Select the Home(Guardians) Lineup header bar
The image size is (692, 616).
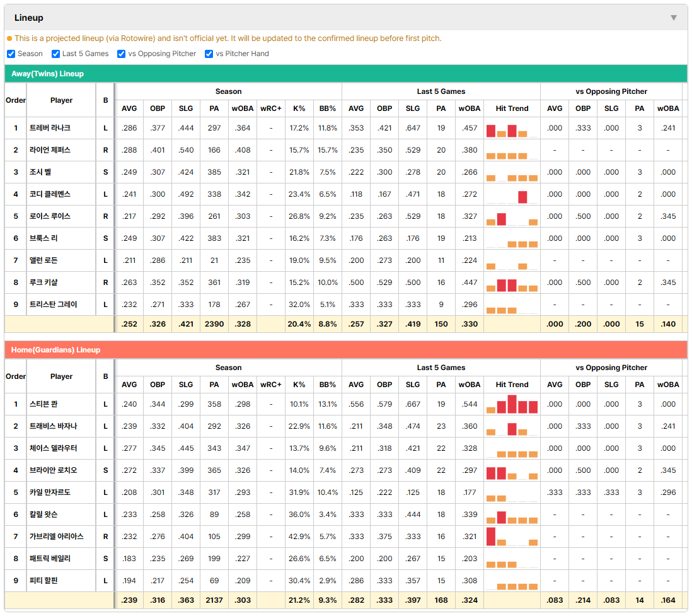point(346,350)
